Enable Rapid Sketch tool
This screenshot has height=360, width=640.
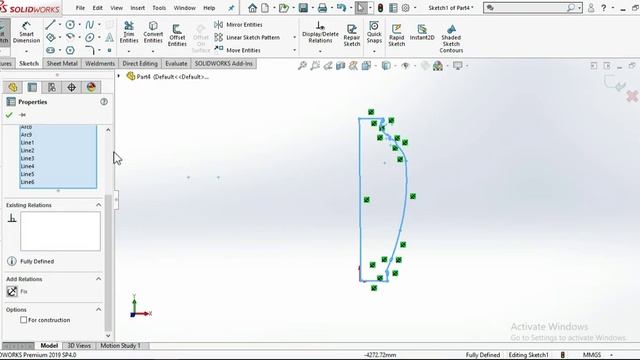pos(396,35)
